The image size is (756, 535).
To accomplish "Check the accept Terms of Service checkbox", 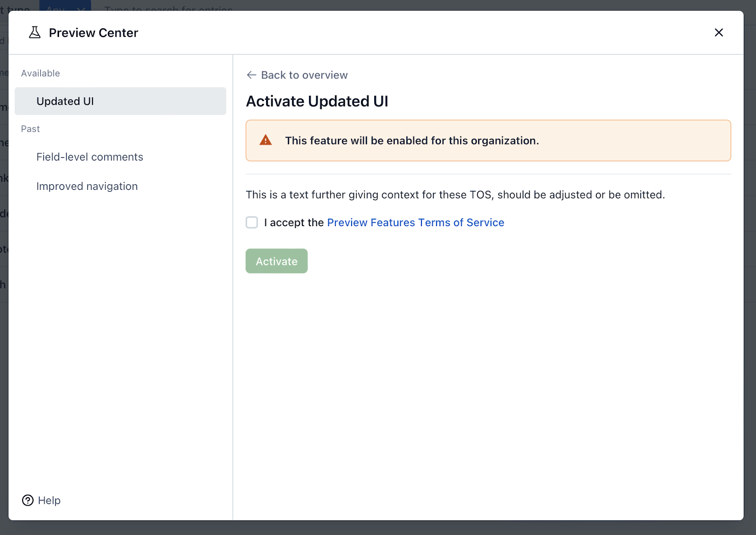I will click(251, 222).
